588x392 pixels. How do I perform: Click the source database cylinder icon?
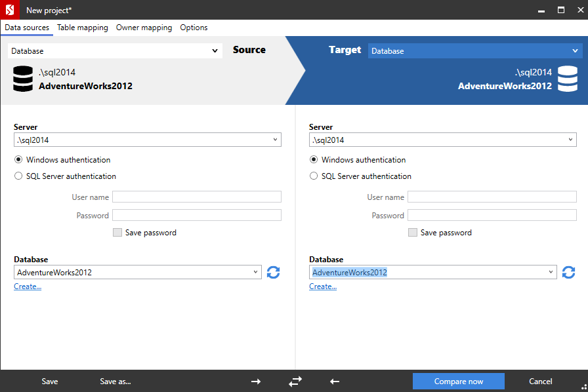23,79
